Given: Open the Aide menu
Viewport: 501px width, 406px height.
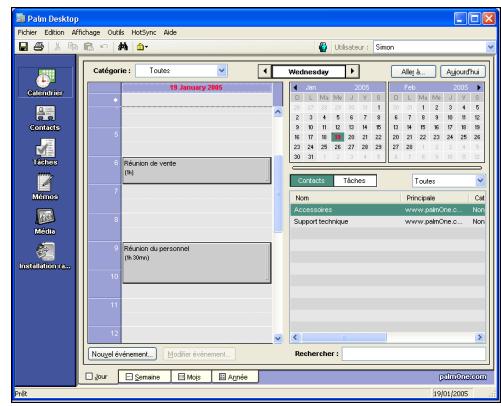Looking at the screenshot, I should (170, 32).
